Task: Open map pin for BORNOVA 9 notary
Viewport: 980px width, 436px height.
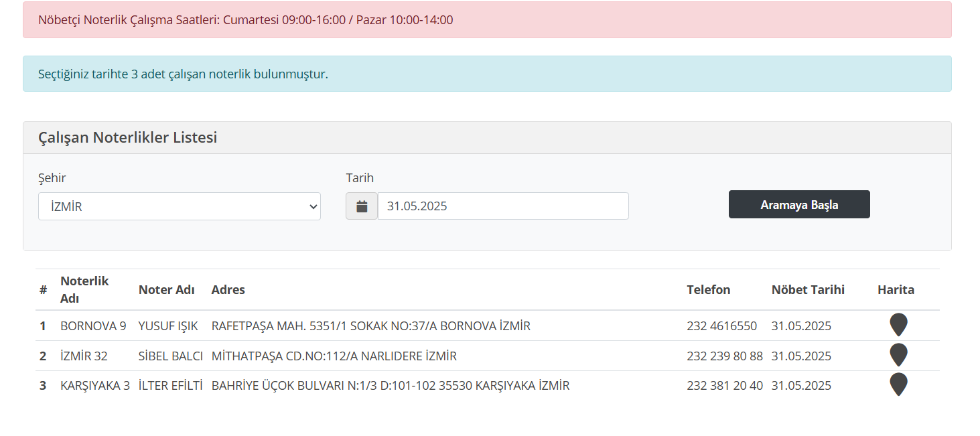Action: [898, 325]
